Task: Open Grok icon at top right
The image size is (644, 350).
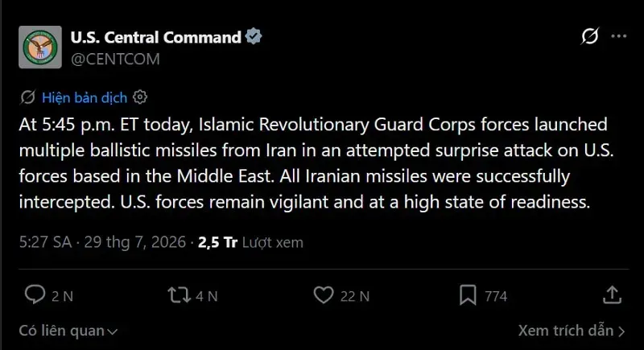Action: click(x=590, y=36)
